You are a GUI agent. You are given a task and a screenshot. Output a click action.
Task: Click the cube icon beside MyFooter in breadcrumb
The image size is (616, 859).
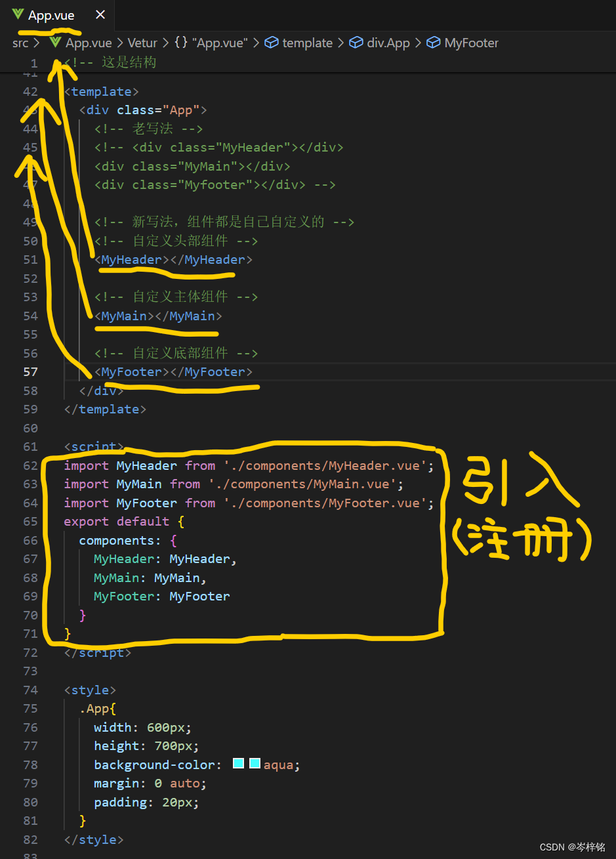tap(434, 42)
